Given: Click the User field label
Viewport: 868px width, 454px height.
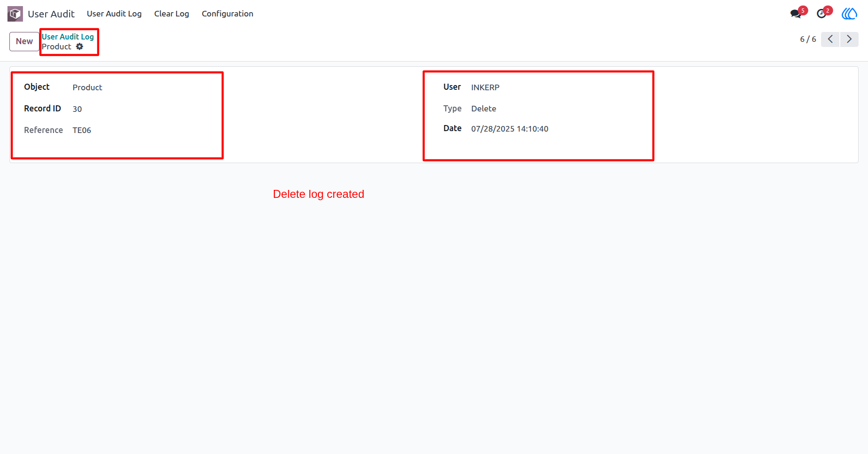Looking at the screenshot, I should [452, 87].
